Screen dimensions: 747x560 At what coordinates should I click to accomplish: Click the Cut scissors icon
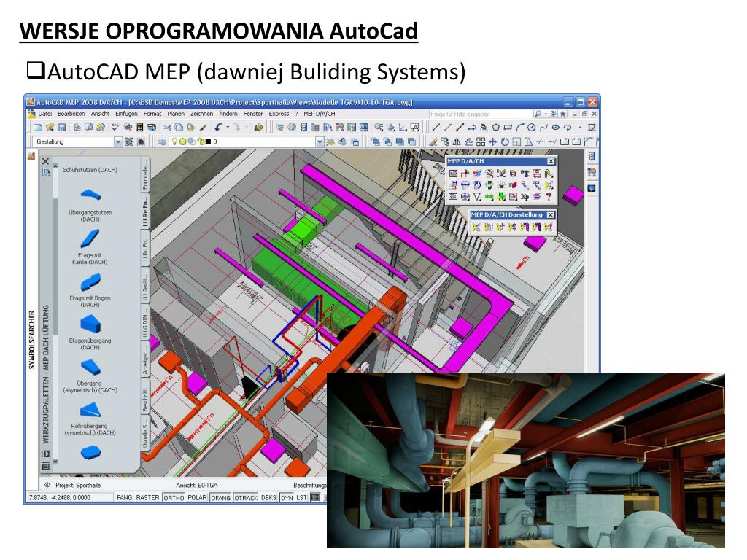pyautogui.click(x=167, y=128)
